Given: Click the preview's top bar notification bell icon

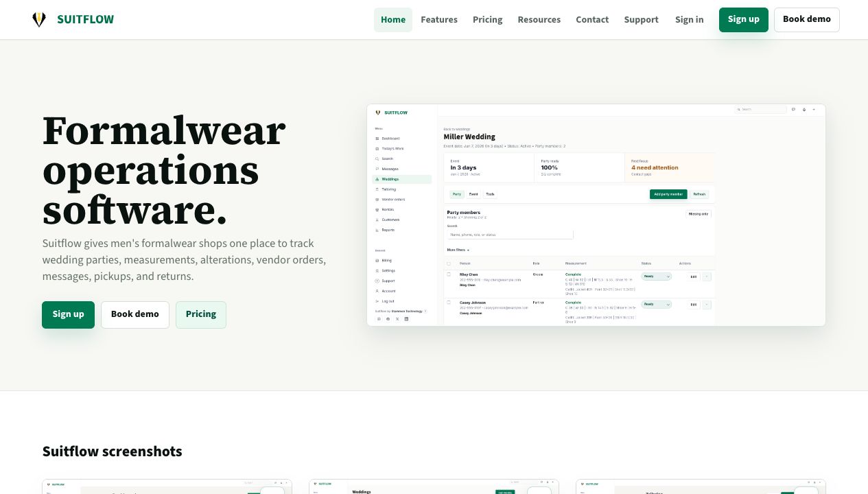Looking at the screenshot, I should point(804,109).
